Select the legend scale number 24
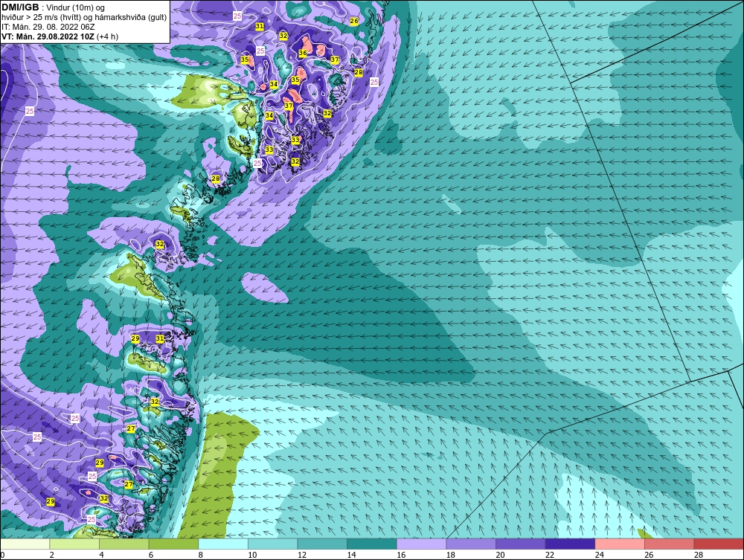744x560 pixels. click(x=599, y=555)
